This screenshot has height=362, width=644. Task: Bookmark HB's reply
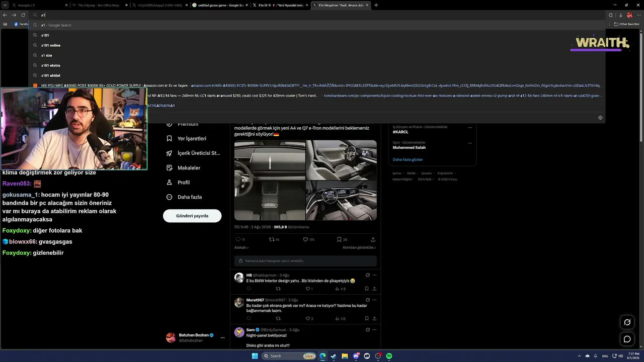(367, 289)
